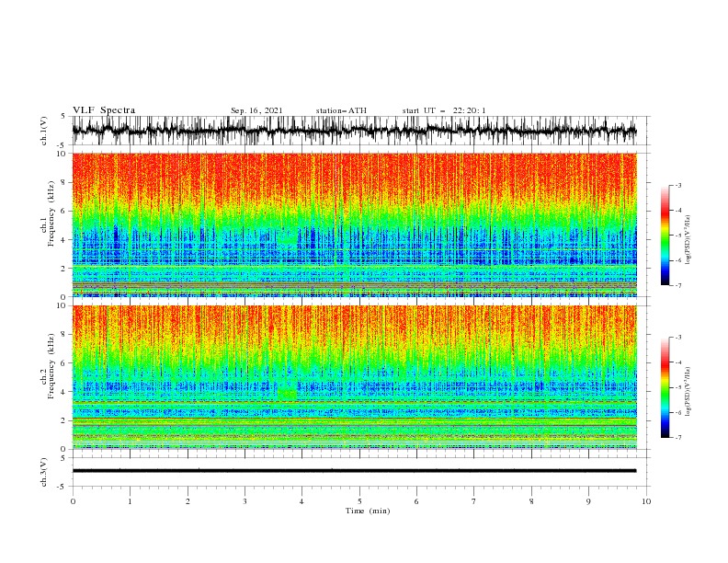Click the time axis tick label "0"
Viewport: 728px width, 563px height.
tap(73, 501)
